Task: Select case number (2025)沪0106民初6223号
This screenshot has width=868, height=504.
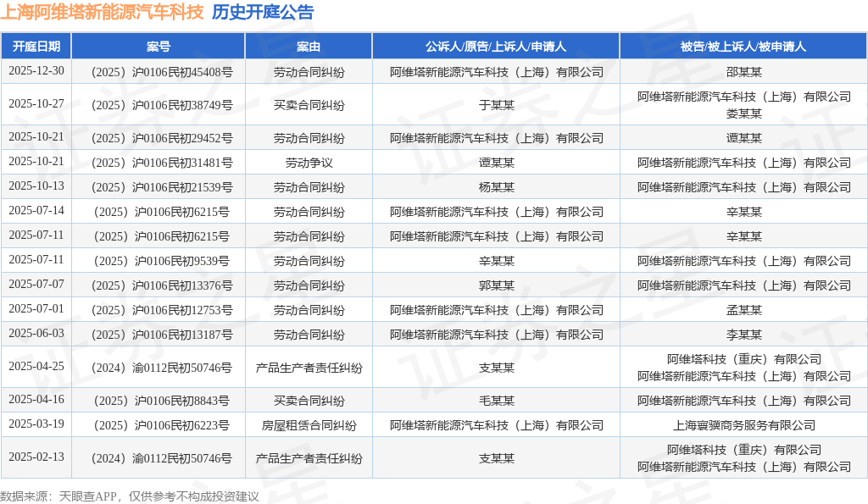Action: point(162,425)
